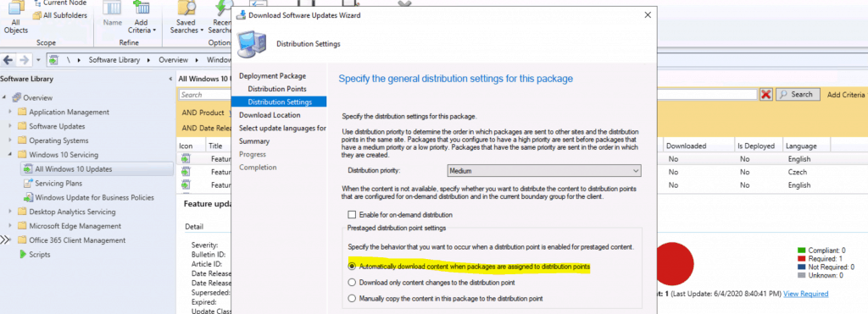Click the Add Criteria link beside Search
The height and width of the screenshot is (314, 868).
click(x=845, y=95)
